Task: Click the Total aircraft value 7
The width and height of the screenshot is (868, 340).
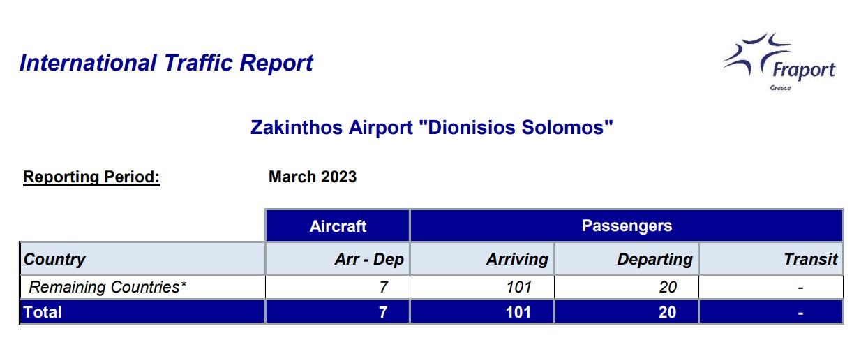Action: tap(382, 312)
